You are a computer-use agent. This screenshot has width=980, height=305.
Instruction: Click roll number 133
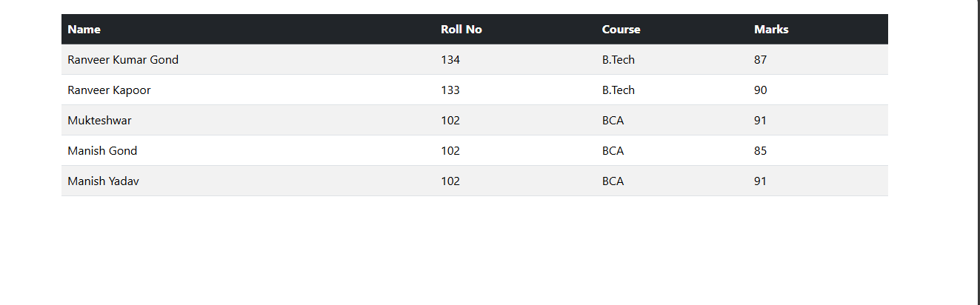pyautogui.click(x=450, y=90)
